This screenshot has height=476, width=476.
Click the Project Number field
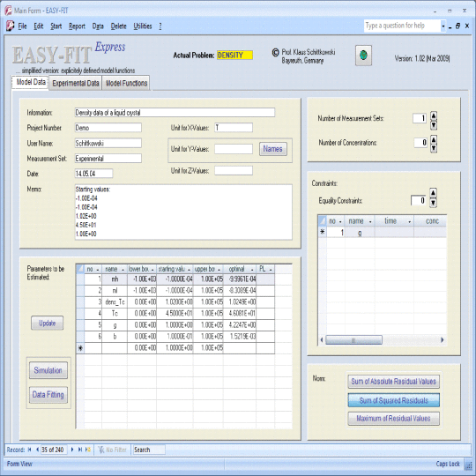point(108,128)
